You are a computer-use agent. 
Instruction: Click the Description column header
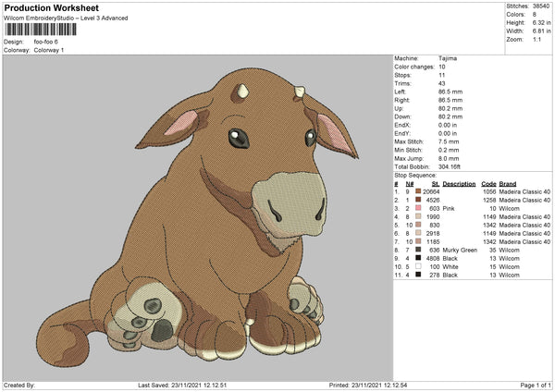coord(459,184)
